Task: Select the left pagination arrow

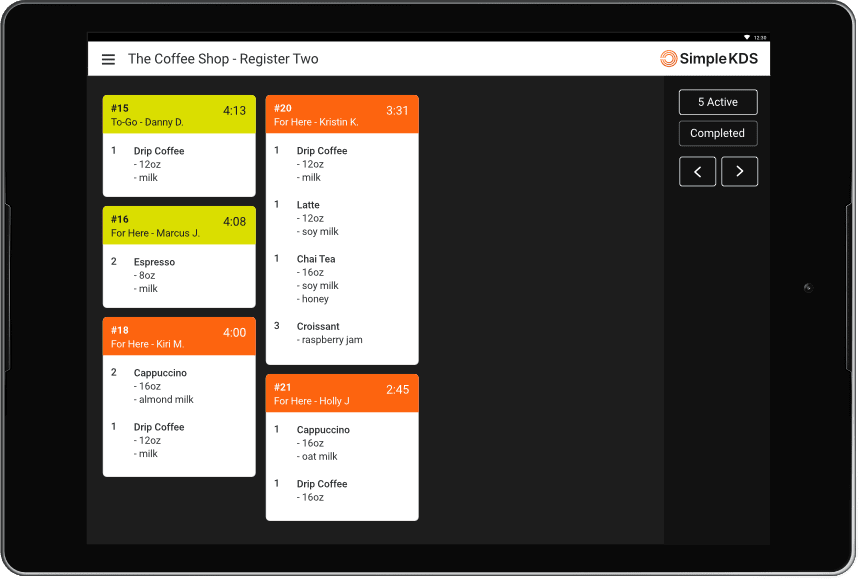Action: tap(697, 171)
